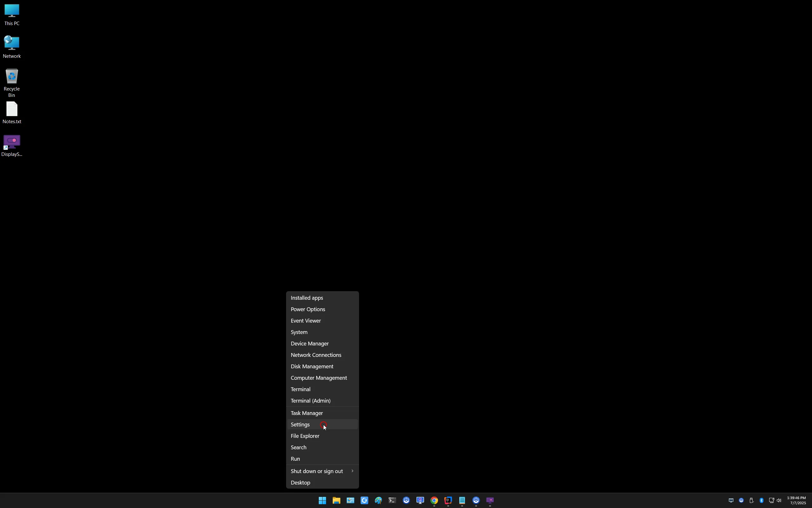Open File Explorer from the taskbar

336,501
